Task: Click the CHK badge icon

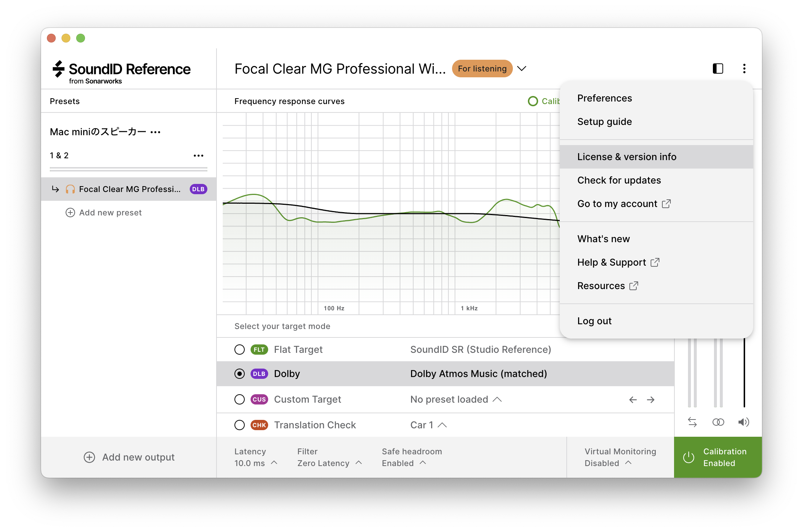Action: pyautogui.click(x=259, y=425)
